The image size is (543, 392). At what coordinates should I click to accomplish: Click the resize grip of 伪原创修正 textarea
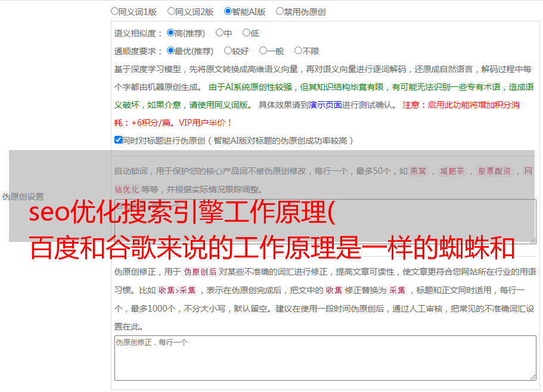click(x=533, y=377)
